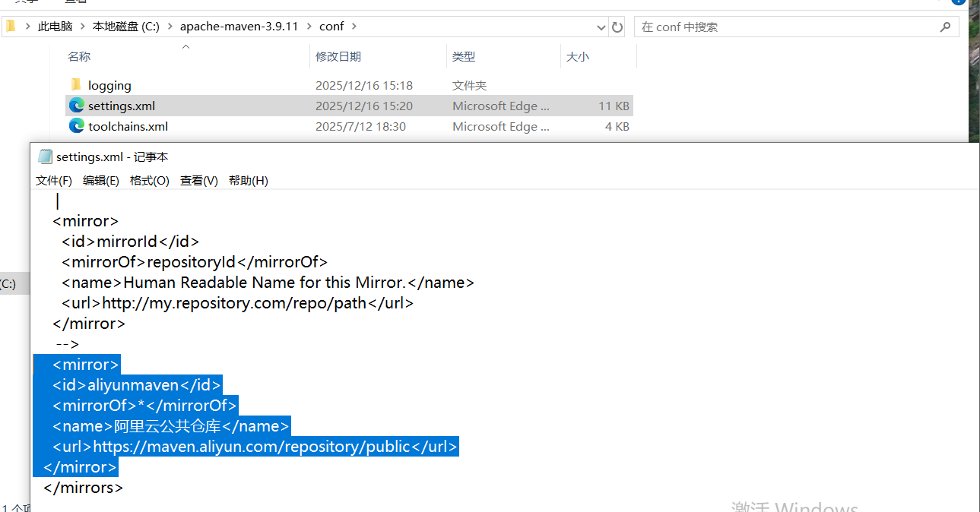The width and height of the screenshot is (980, 512).
Task: Click the line <name>阿里云公共仓库</name>
Action: (171, 426)
